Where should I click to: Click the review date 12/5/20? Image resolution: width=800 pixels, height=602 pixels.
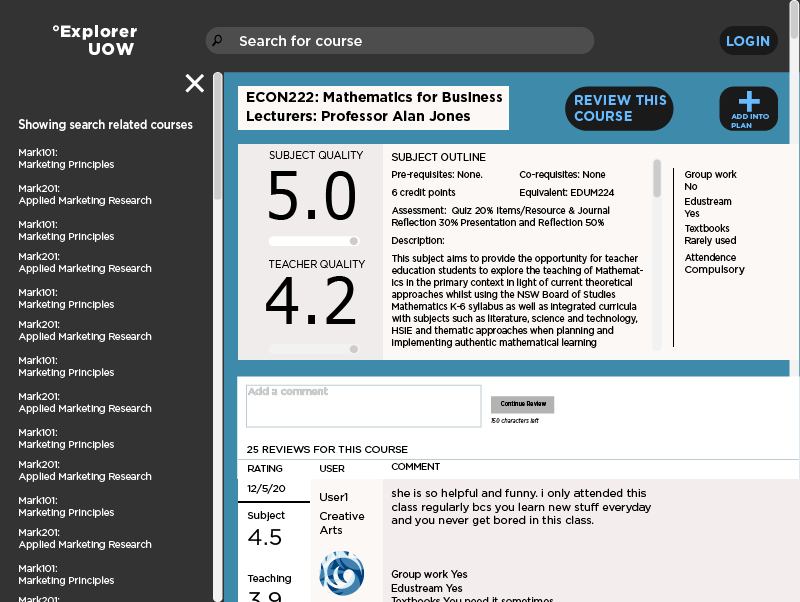(266, 488)
